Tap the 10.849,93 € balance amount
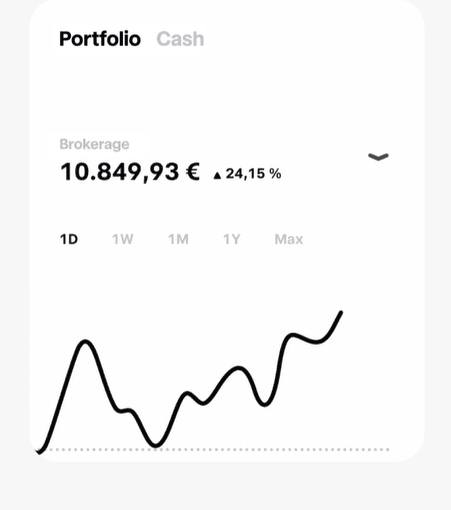The image size is (451, 510). (x=130, y=172)
